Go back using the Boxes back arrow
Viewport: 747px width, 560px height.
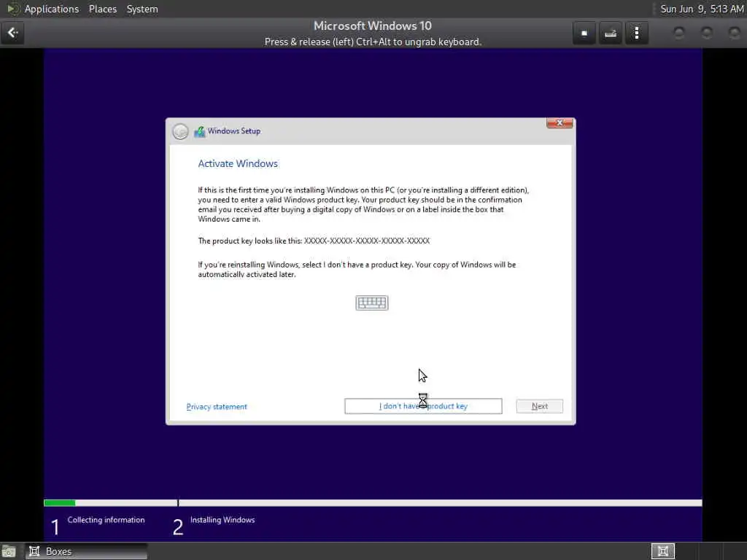(12, 33)
